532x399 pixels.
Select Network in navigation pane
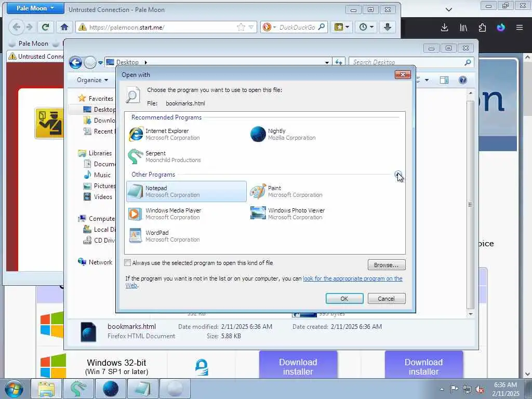[x=100, y=262]
